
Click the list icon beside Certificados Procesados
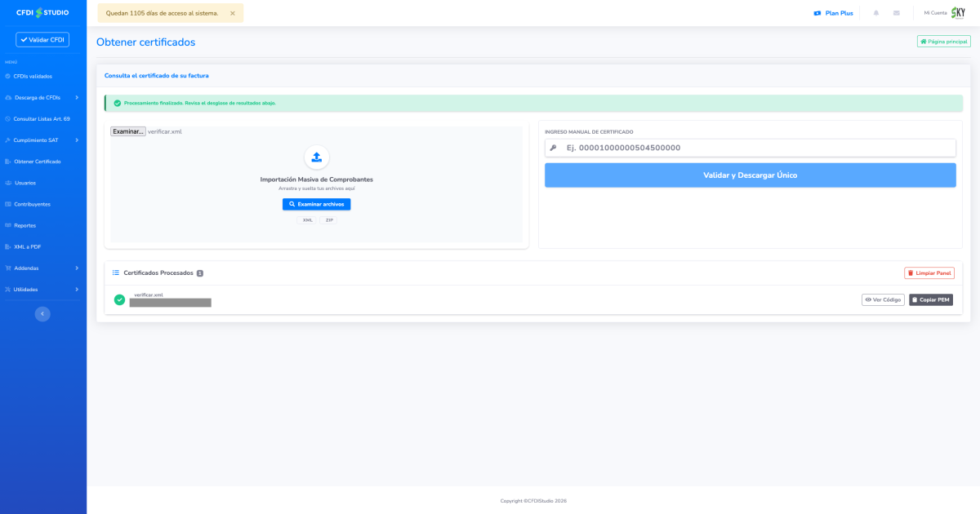click(116, 273)
